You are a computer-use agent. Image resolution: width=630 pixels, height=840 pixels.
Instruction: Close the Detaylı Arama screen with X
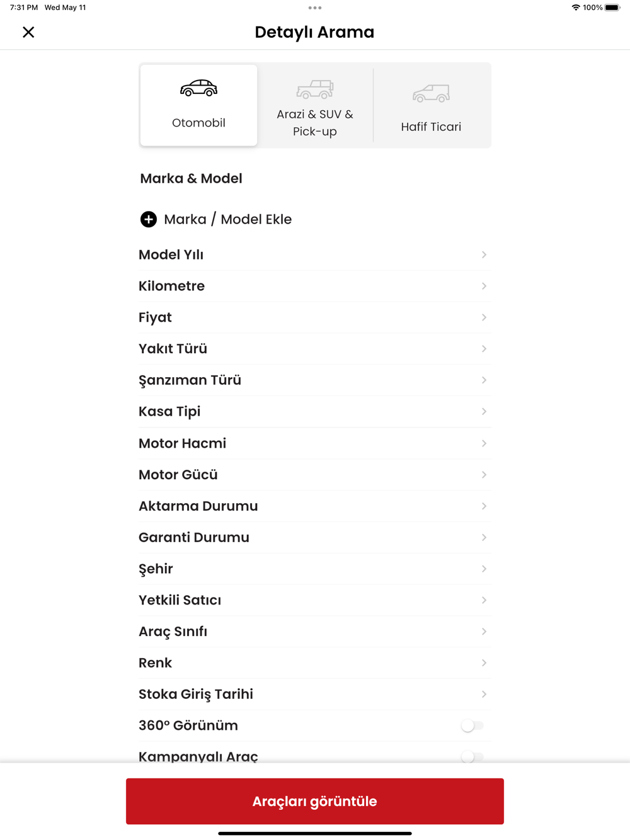[28, 32]
